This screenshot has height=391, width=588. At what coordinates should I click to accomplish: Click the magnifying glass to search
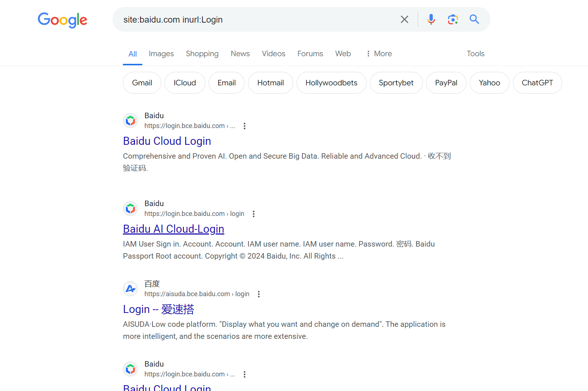click(x=474, y=19)
